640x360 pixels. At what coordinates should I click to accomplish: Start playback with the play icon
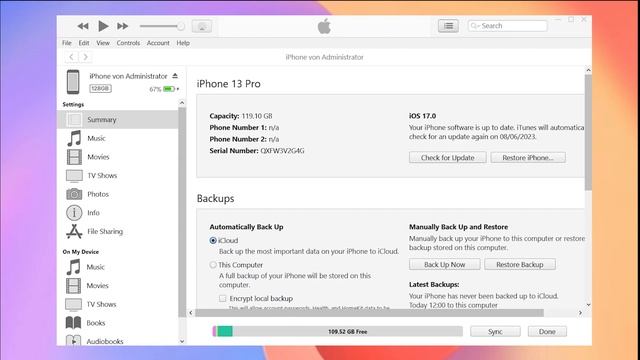(x=103, y=26)
